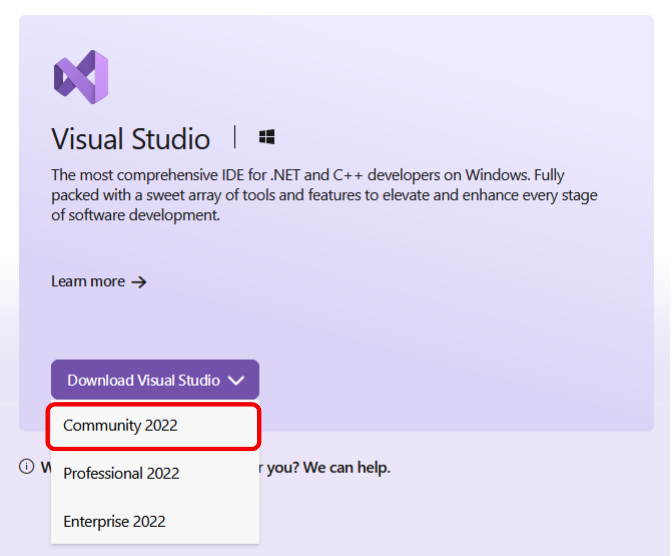Click the info circle icon below the card
Screen dimensions: 672x556
point(27,467)
